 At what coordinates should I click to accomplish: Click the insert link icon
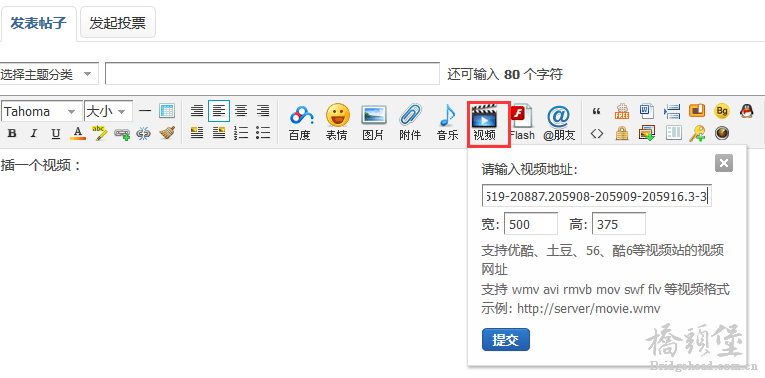[x=122, y=134]
